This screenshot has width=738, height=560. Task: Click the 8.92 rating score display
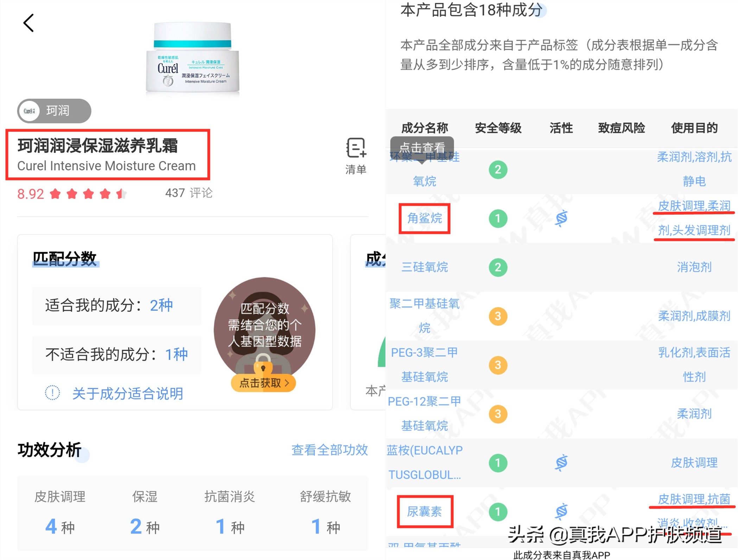[30, 194]
